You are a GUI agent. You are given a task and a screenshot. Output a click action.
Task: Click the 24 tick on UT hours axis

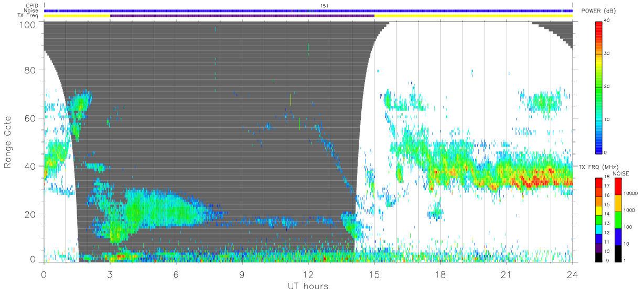573,274
